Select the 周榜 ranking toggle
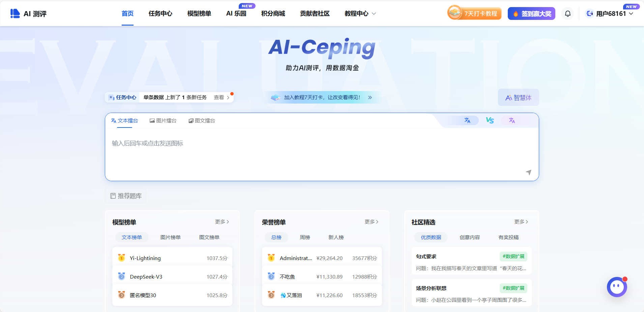This screenshot has width=644, height=312. click(305, 237)
